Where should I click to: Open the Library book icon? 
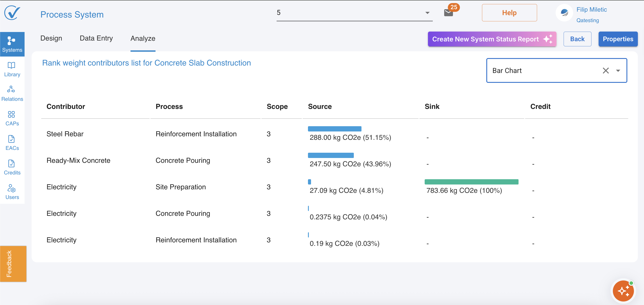[11, 66]
